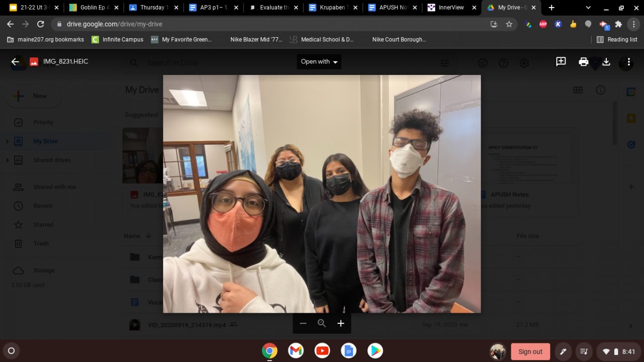This screenshot has height=362, width=644.
Task: Open the striped blue-green extension icon
Action: [528, 24]
